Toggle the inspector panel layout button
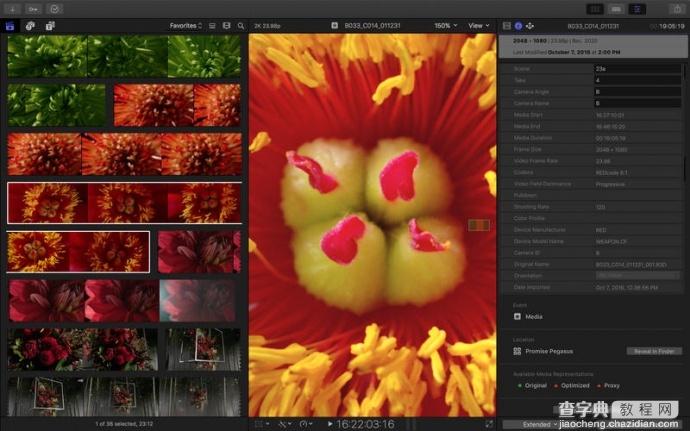The height and width of the screenshot is (431, 690). click(x=638, y=8)
